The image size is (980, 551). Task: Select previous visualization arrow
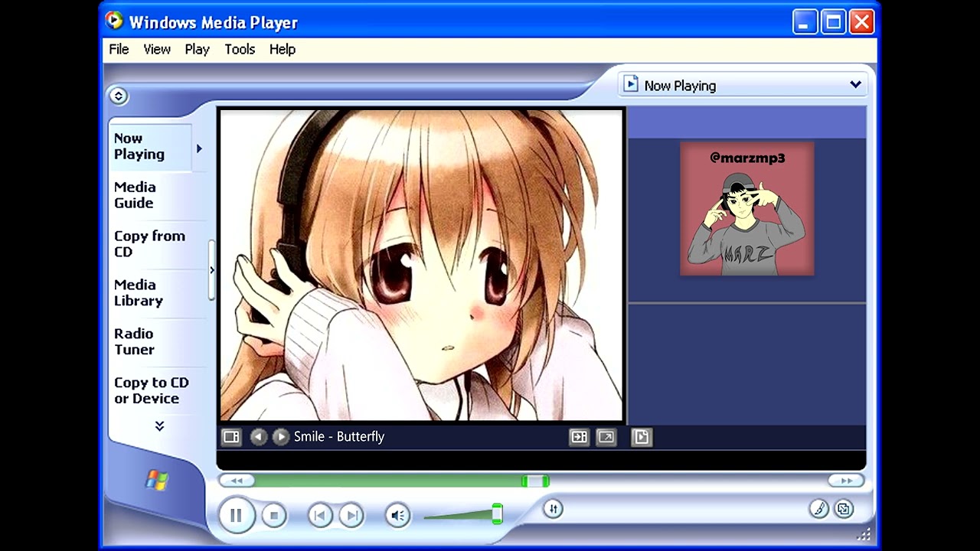259,437
